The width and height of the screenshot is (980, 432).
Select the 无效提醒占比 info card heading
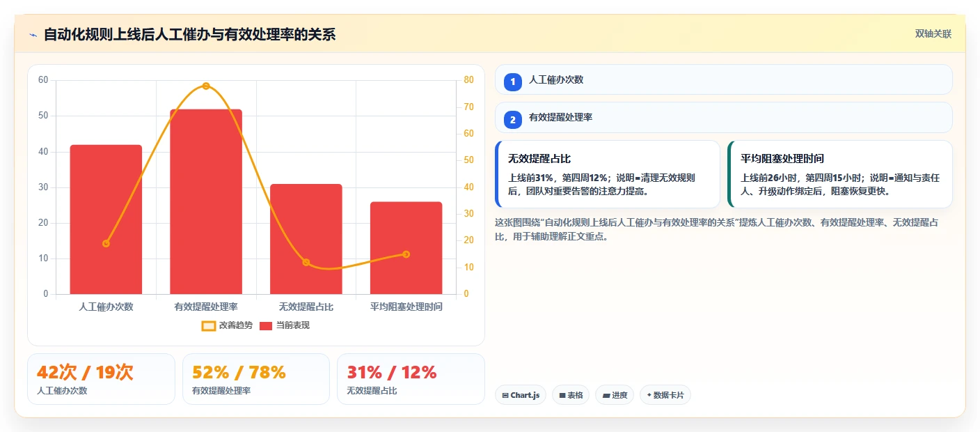539,159
